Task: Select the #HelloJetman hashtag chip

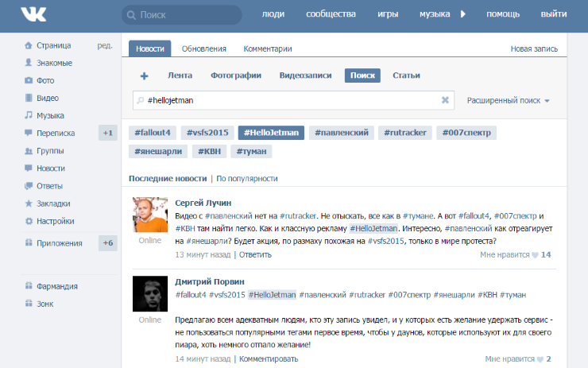Action: coord(271,133)
